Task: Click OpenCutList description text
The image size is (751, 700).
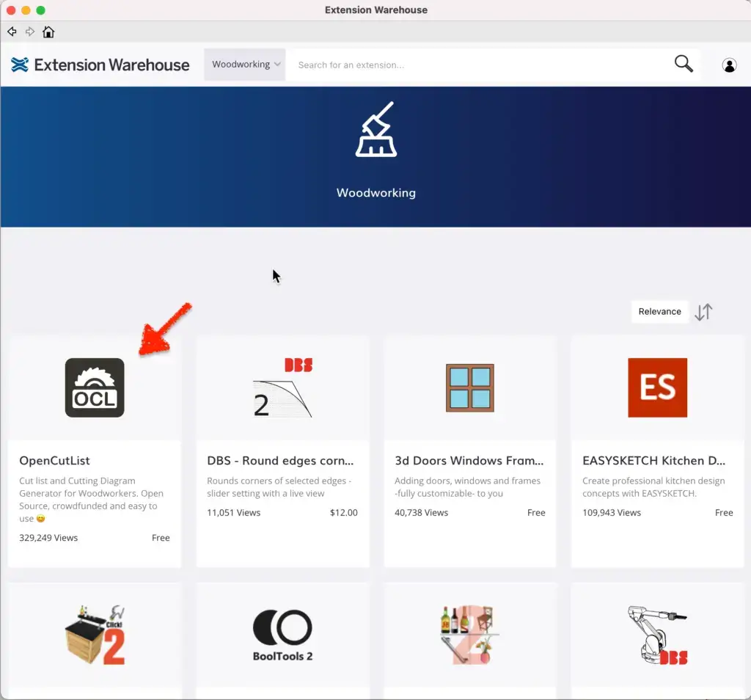Action: tap(92, 500)
